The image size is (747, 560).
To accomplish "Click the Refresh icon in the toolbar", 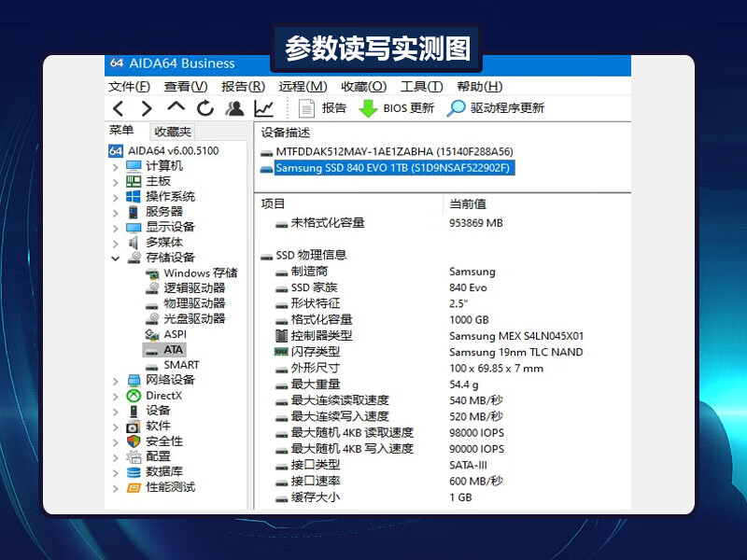I will pyautogui.click(x=205, y=108).
